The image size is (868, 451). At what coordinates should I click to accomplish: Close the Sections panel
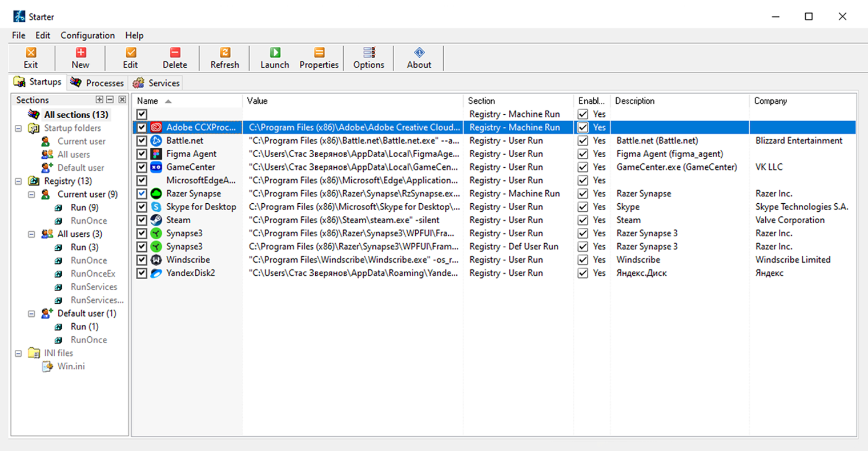pyautogui.click(x=122, y=99)
